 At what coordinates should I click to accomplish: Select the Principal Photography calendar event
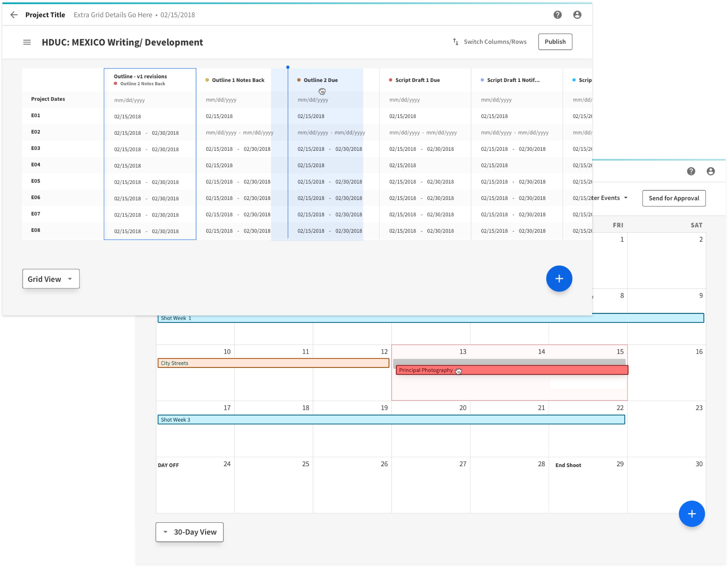tap(512, 370)
